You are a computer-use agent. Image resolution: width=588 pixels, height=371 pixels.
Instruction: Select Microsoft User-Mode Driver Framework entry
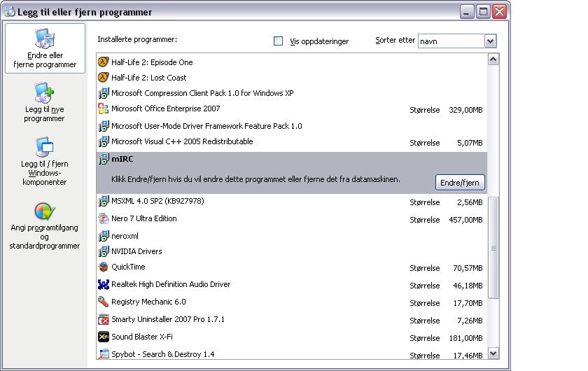(292, 126)
